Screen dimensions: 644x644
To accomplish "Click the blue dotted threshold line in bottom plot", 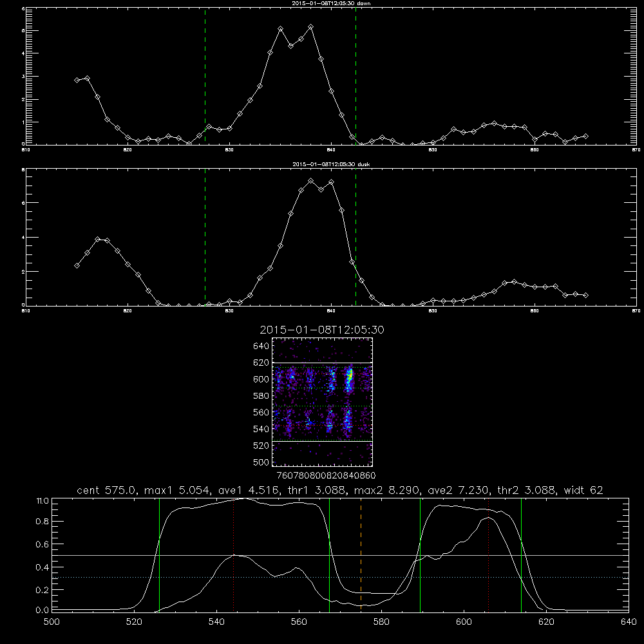I will (340, 578).
